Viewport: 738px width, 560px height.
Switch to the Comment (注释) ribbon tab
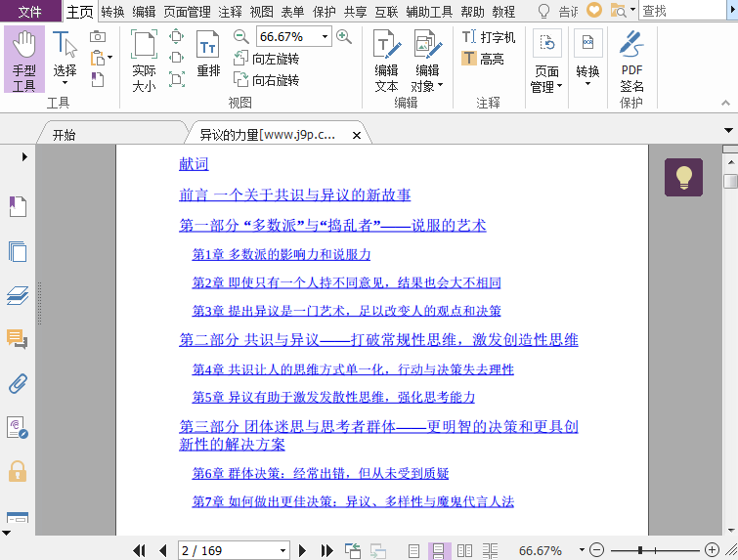click(x=230, y=12)
